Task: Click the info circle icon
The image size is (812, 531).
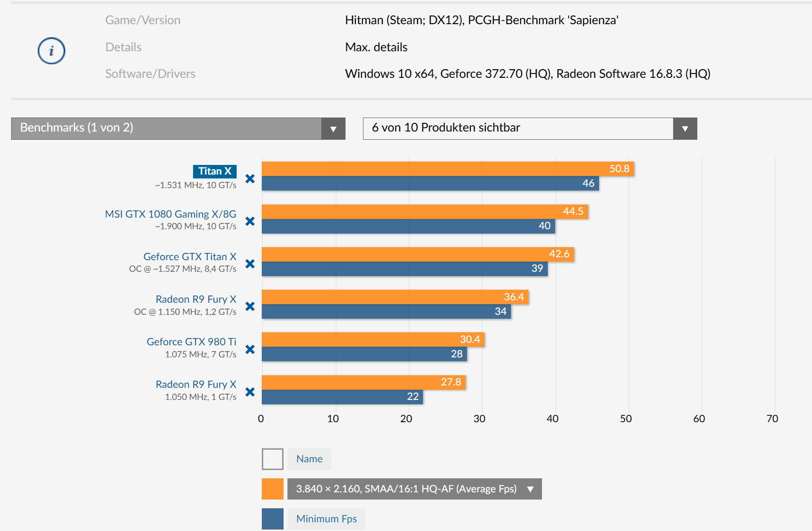Action: pyautogui.click(x=51, y=51)
